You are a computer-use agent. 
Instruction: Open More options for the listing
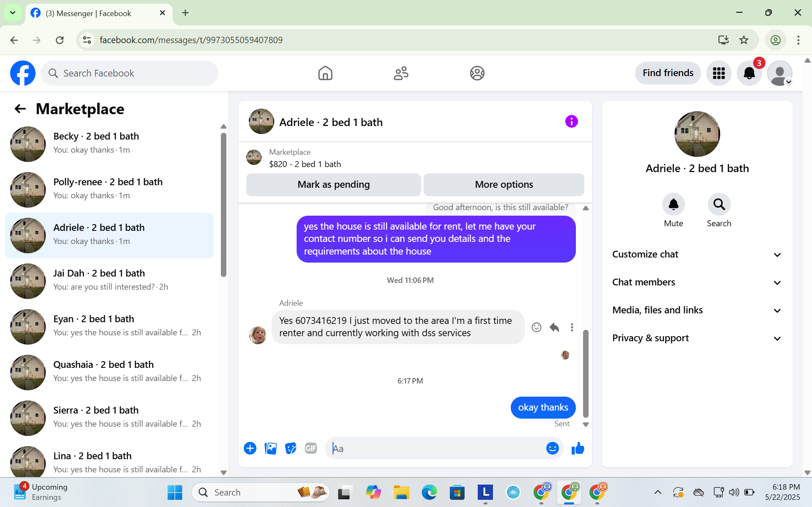pos(504,185)
